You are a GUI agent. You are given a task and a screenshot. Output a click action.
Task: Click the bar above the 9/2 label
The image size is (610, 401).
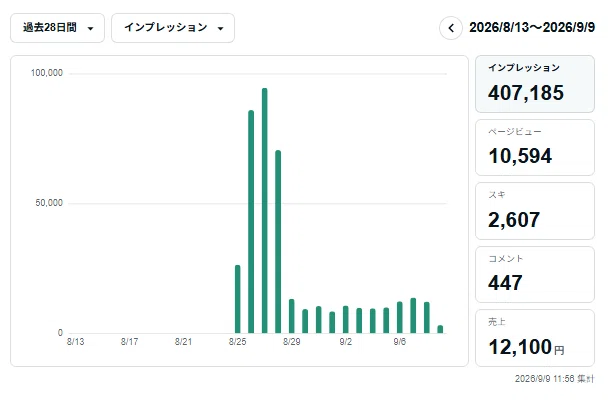click(345, 320)
